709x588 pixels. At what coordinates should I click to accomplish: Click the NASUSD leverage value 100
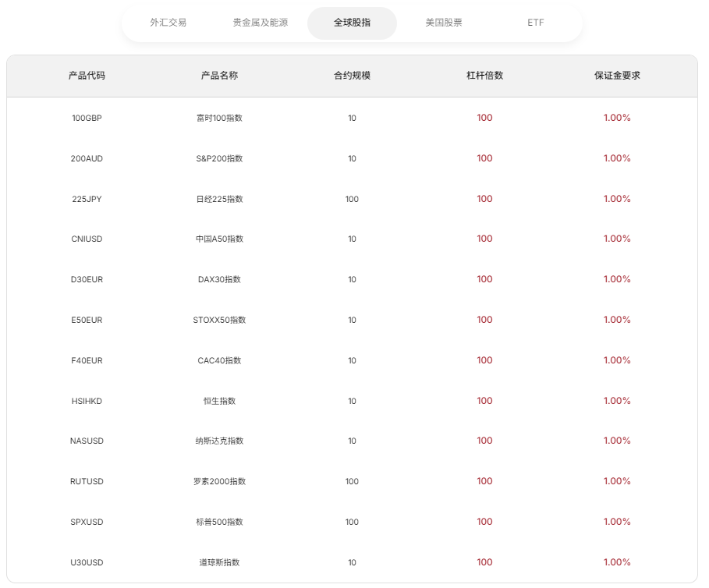pos(484,441)
